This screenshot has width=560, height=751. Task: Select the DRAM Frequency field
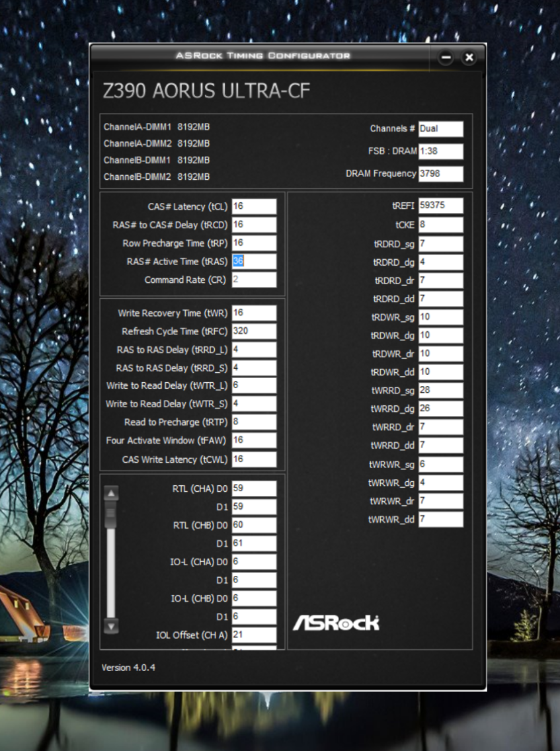(441, 174)
